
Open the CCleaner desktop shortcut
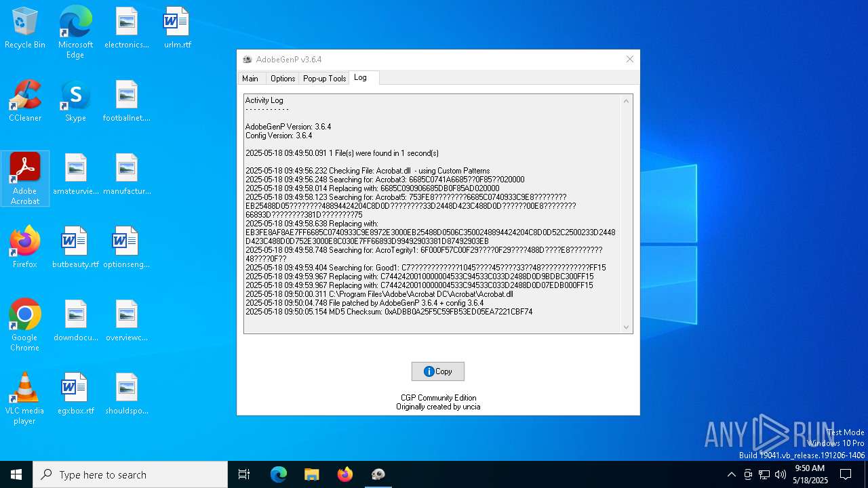[x=25, y=101]
